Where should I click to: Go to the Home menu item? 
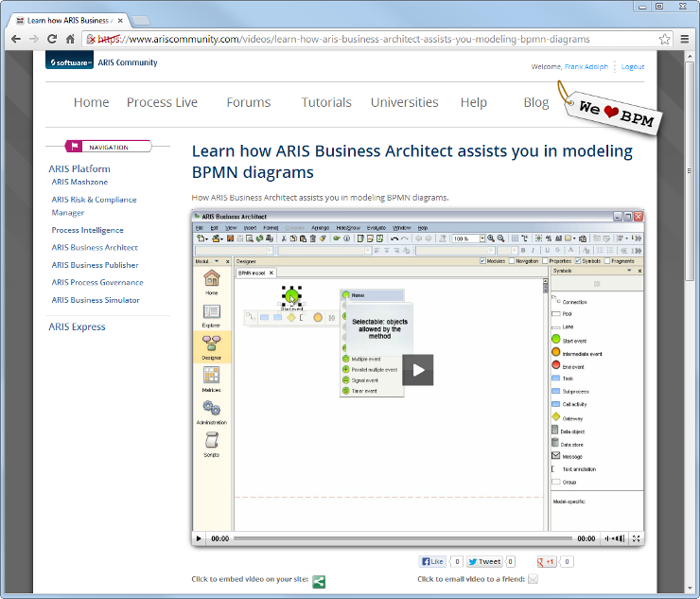point(91,102)
